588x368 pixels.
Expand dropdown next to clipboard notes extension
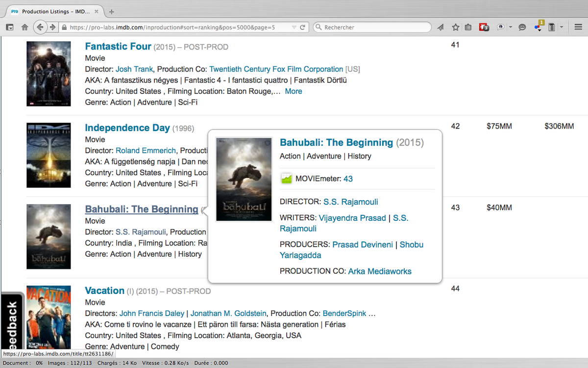(562, 27)
